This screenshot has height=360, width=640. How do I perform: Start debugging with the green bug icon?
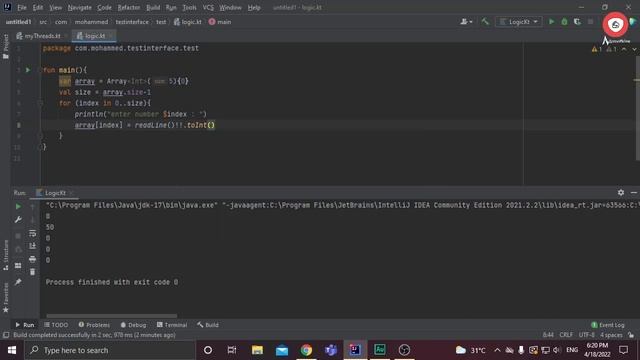point(564,22)
